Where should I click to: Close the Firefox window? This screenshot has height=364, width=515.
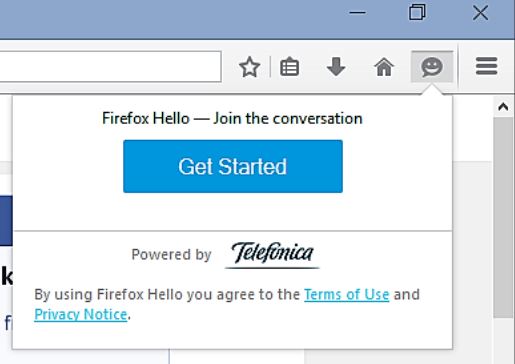coord(480,13)
